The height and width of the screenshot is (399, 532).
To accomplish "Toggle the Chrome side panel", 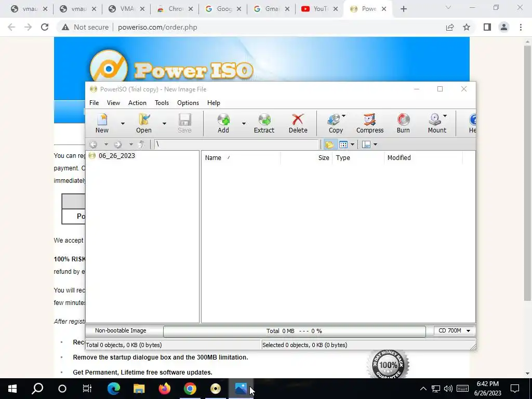I will (x=487, y=27).
